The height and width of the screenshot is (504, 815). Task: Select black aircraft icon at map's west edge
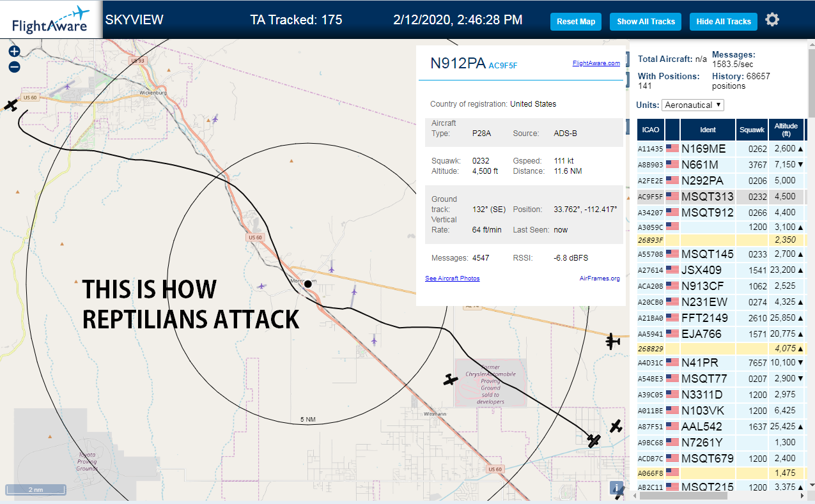pyautogui.click(x=10, y=105)
